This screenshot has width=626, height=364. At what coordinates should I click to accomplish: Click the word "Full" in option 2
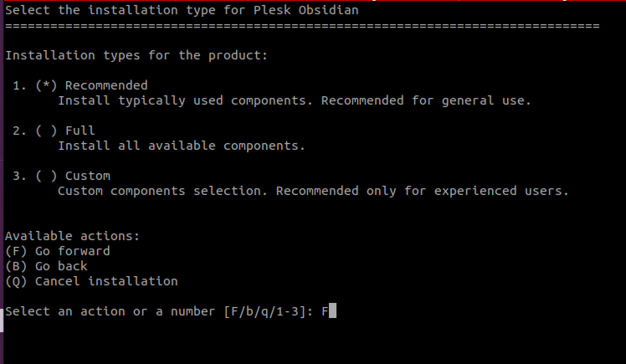[x=80, y=131]
